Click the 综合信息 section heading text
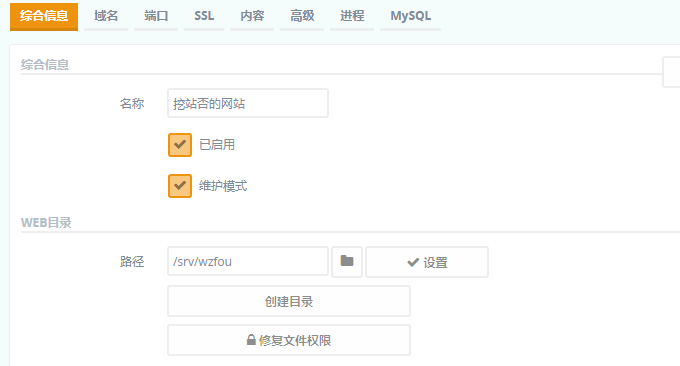This screenshot has height=366, width=680. [x=45, y=65]
